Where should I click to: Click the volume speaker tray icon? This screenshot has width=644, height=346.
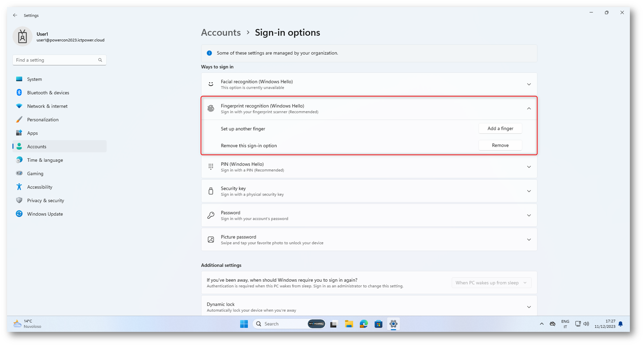click(586, 324)
